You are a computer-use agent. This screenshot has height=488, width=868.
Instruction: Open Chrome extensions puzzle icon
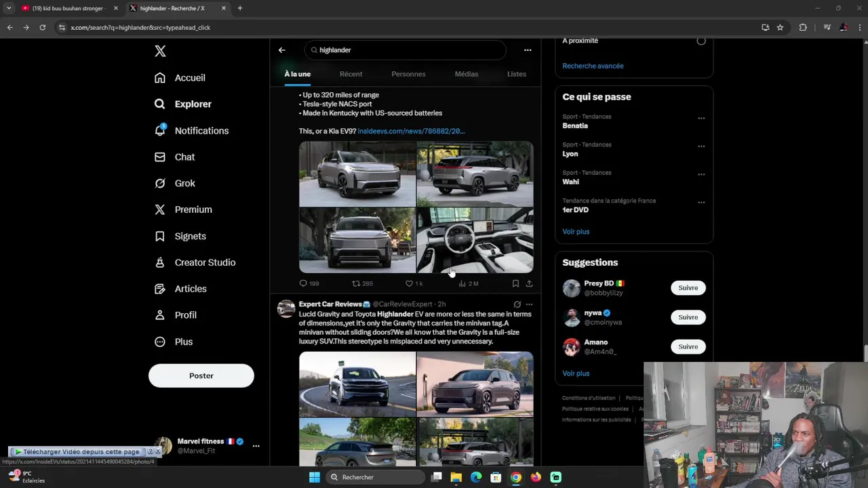pos(803,28)
